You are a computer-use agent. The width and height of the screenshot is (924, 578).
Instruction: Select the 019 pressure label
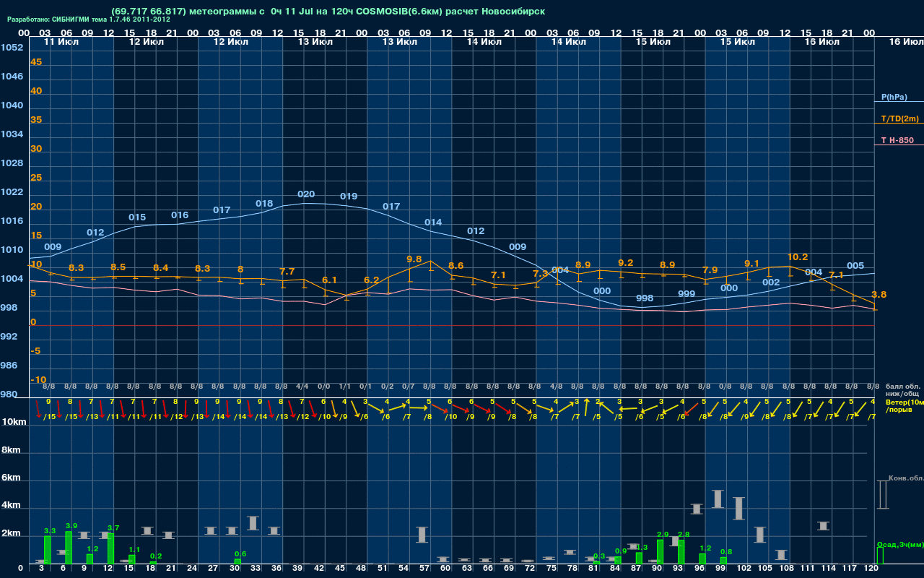(x=349, y=197)
